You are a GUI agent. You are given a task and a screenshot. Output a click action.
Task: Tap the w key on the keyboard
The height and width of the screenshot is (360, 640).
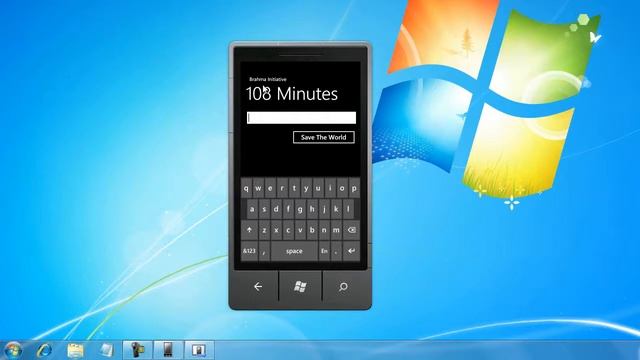click(258, 189)
